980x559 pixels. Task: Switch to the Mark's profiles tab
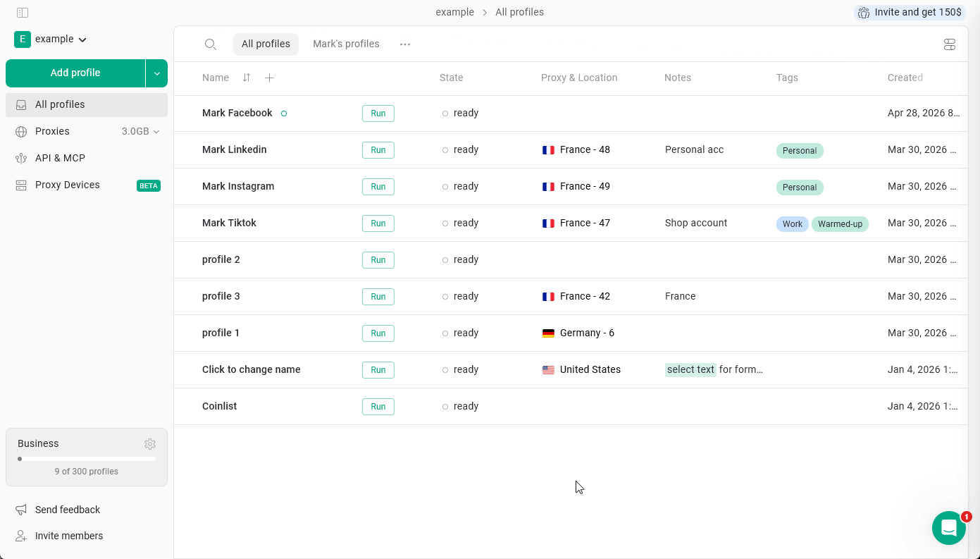(x=346, y=44)
